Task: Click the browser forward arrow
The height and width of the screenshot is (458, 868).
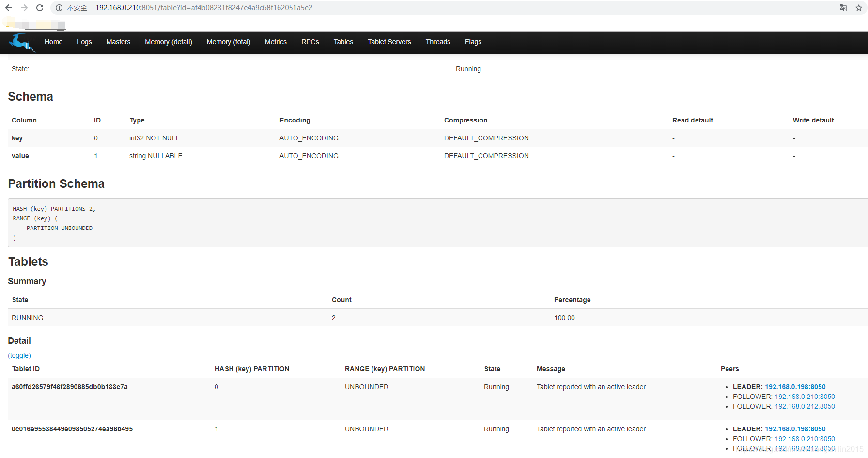Action: pyautogui.click(x=24, y=8)
